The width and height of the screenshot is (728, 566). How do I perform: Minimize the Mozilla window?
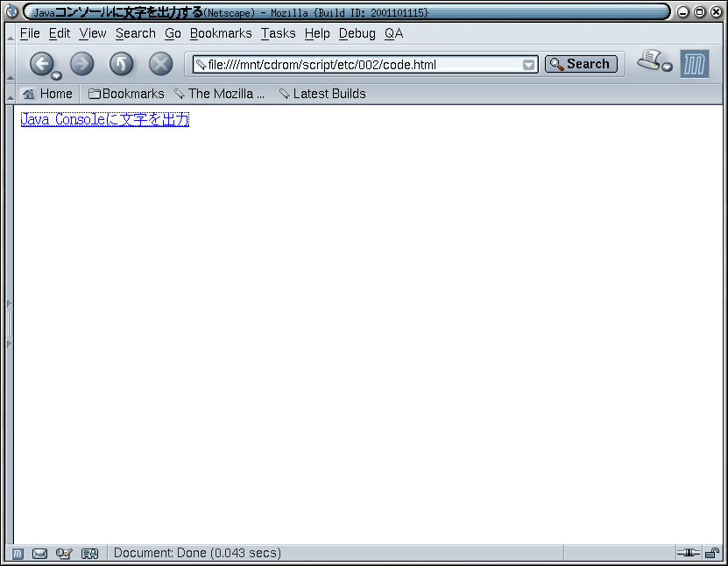tap(682, 12)
